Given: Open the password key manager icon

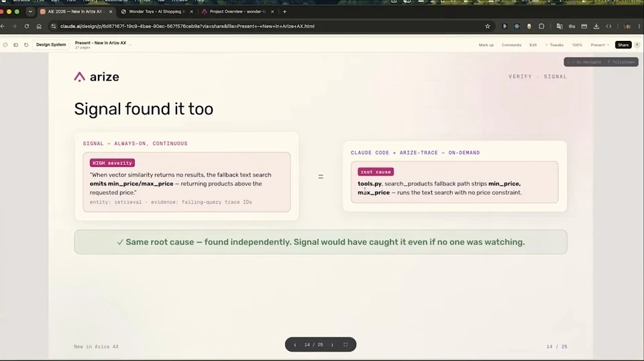Looking at the screenshot, I should point(572,26).
